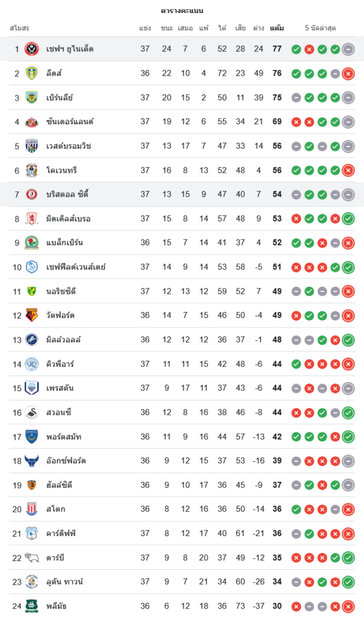The height and width of the screenshot is (624, 364).
Task: Click the Burnley club crest
Action: (31, 97)
